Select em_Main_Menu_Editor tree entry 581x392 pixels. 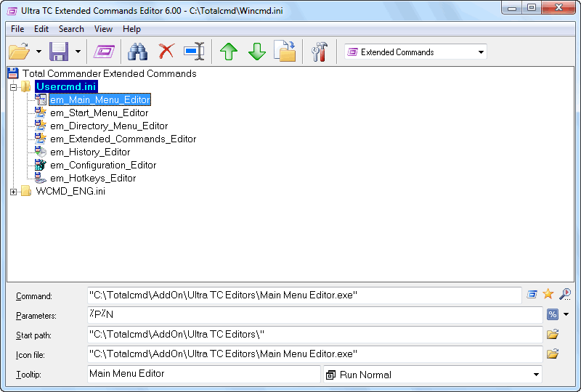[x=100, y=99]
